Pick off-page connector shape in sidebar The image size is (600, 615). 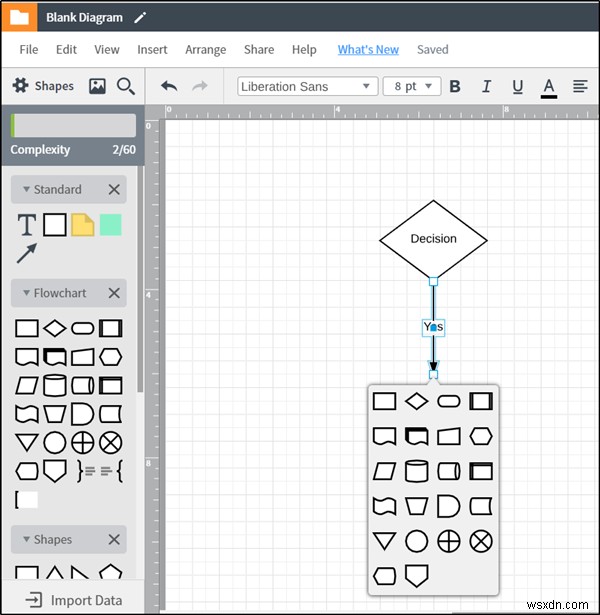coord(55,471)
